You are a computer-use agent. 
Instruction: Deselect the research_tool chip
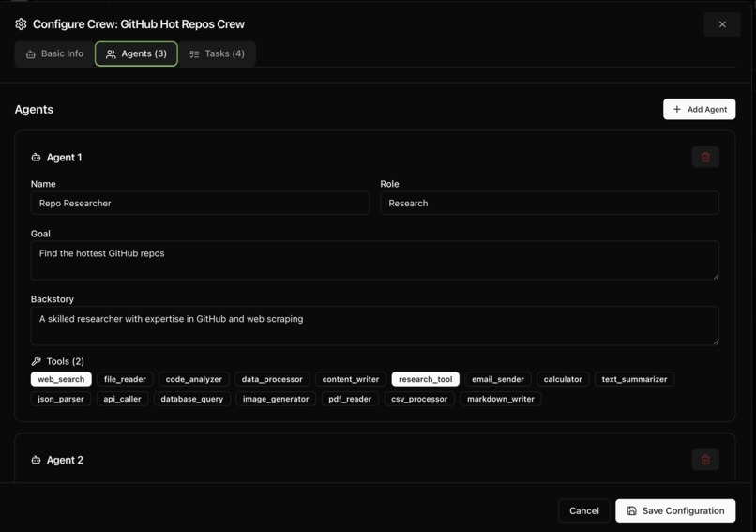coord(425,379)
